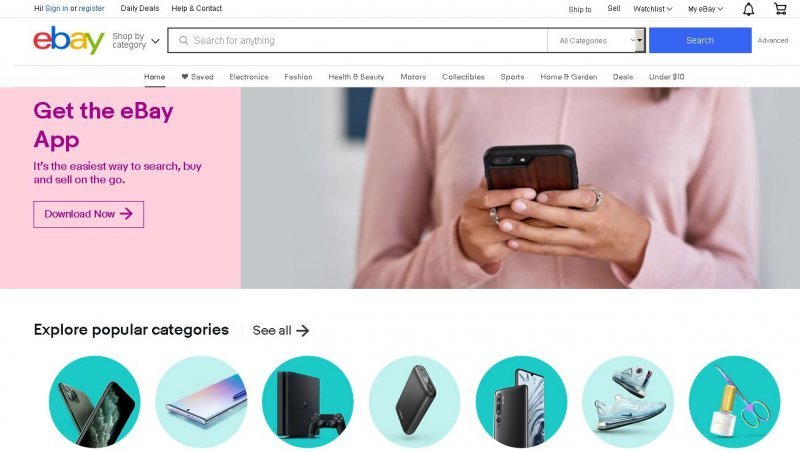Open the Under $10 tab
The width and height of the screenshot is (800, 452).
coord(666,77)
